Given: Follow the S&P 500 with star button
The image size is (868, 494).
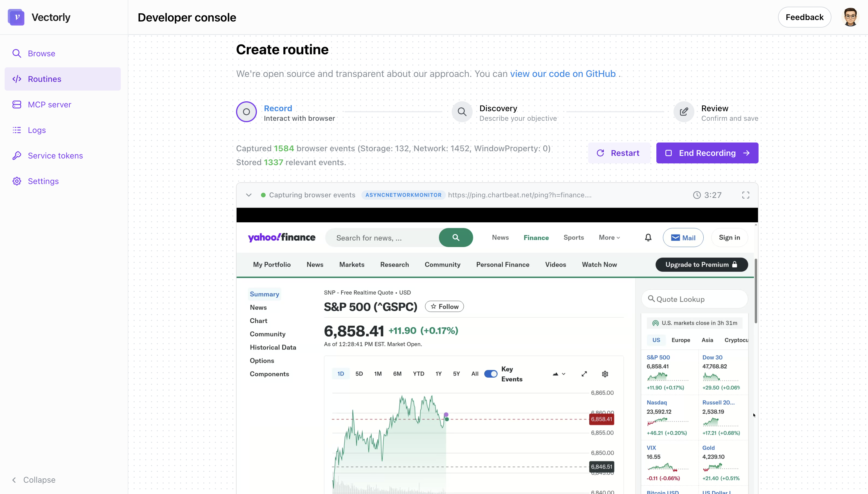Looking at the screenshot, I should [x=444, y=307].
